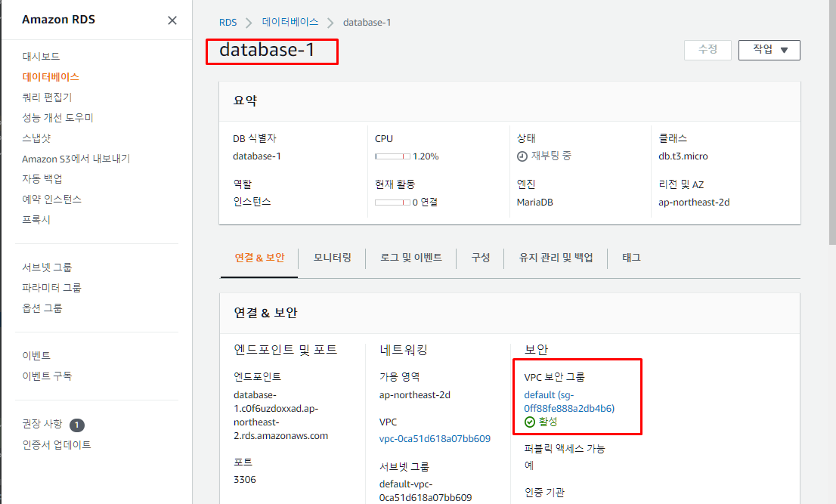
Task: Open 이벤트 구독 page
Action: point(47,376)
